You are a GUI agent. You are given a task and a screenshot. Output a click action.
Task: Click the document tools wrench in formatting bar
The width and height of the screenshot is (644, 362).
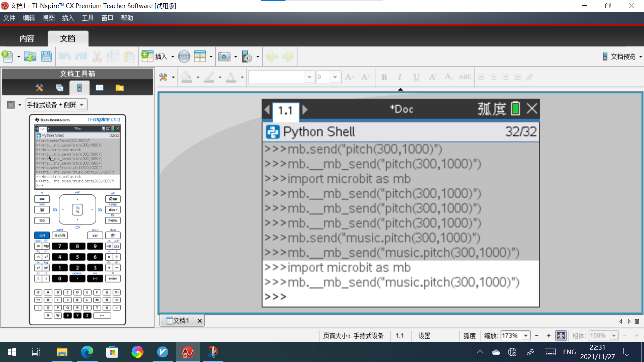tap(163, 77)
